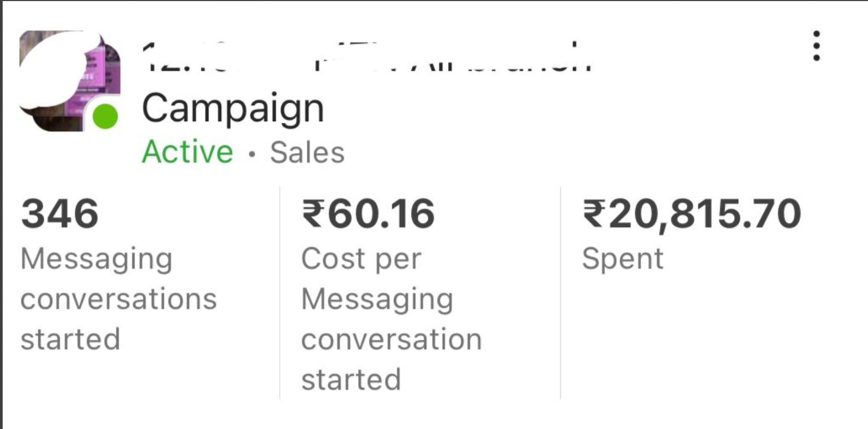Click the "Sales" objective label
Viewport: 868px width, 429px height.
click(x=307, y=153)
